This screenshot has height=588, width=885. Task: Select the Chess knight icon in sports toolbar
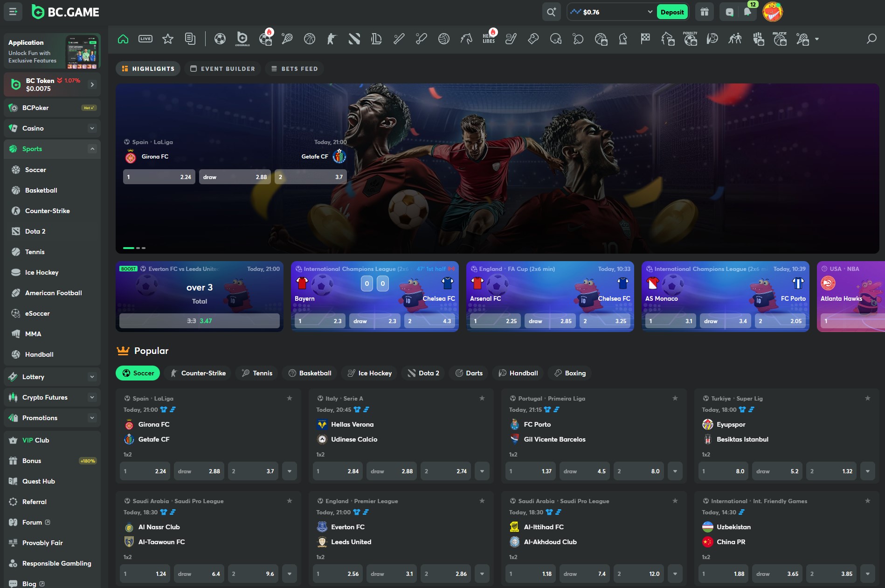tap(623, 39)
